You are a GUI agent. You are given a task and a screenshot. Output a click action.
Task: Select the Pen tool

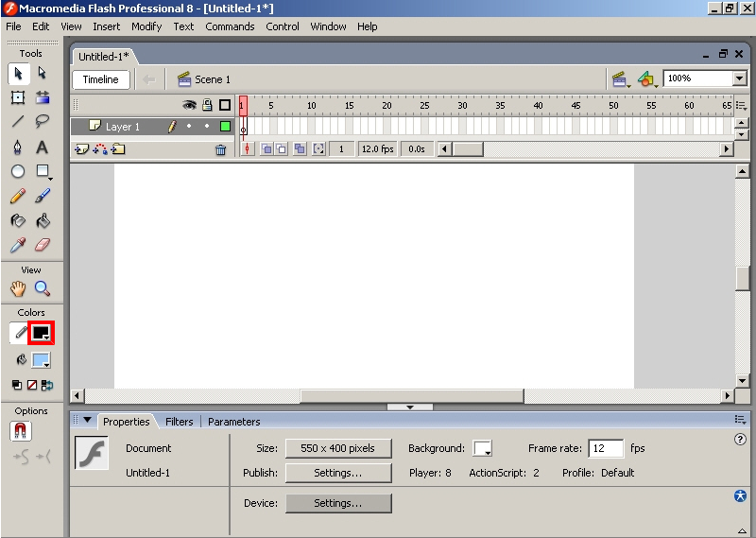[x=18, y=147]
